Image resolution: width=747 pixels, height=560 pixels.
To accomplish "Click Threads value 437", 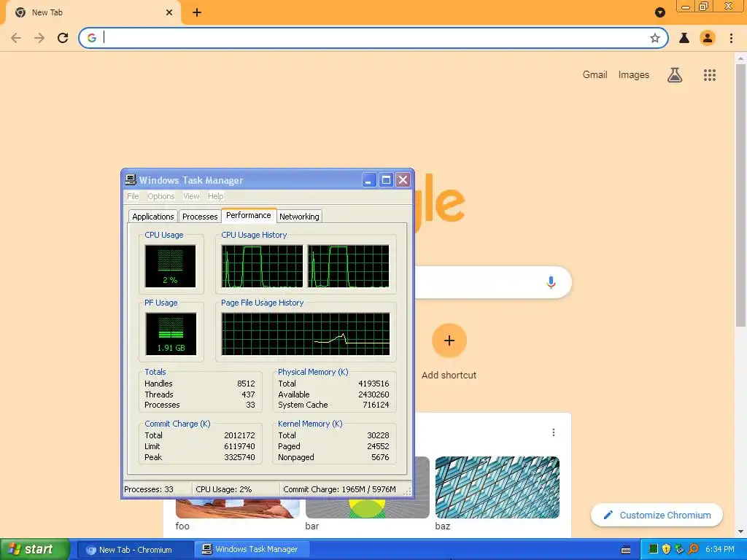I will pos(248,394).
